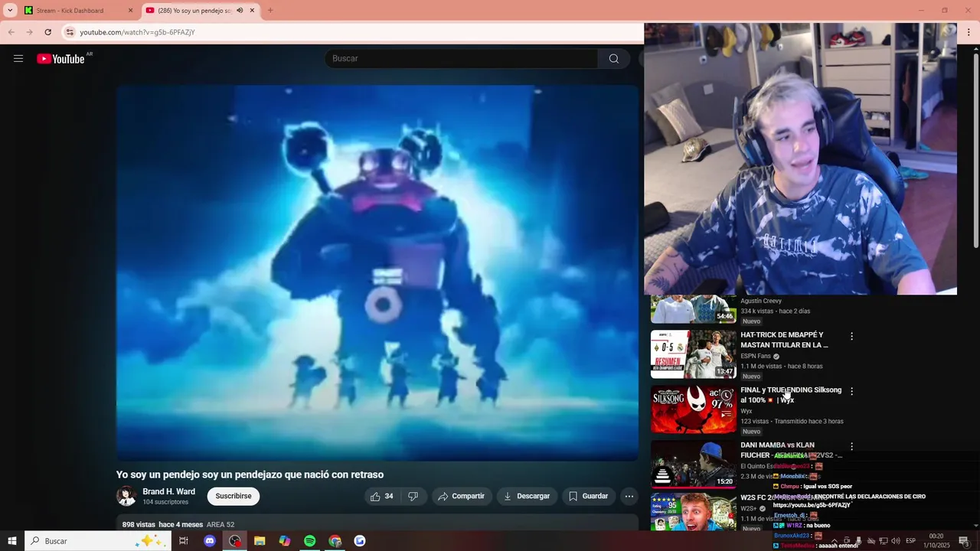This screenshot has width=980, height=551.
Task: Click the 898 vistas view count text
Action: [139, 525]
